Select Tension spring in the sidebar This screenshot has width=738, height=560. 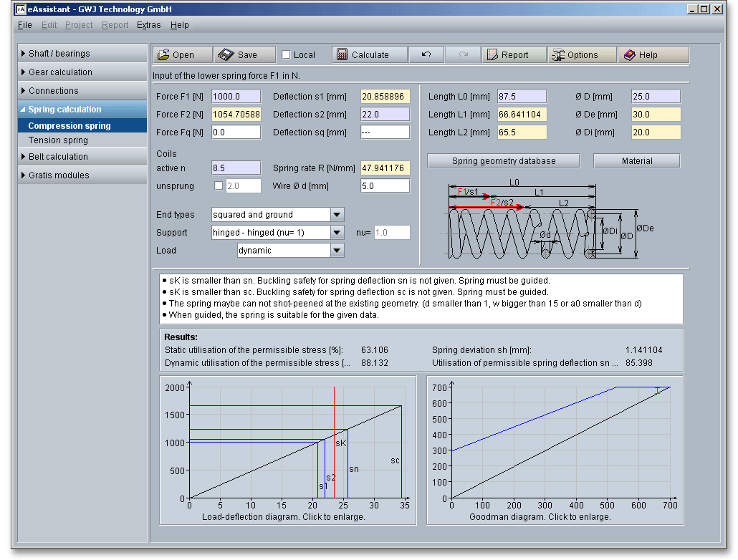tap(58, 140)
